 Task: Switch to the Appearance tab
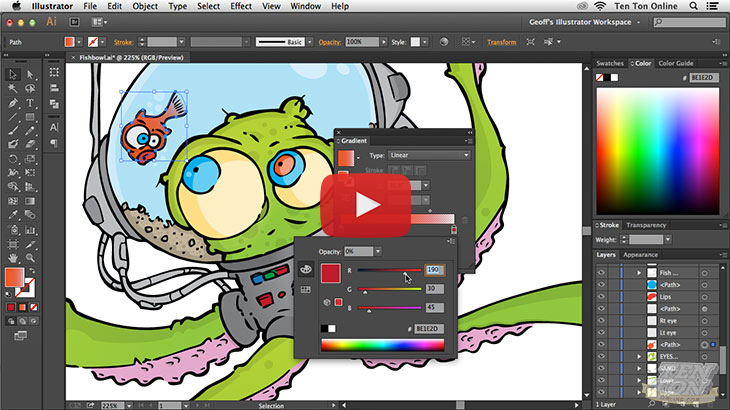click(x=640, y=255)
